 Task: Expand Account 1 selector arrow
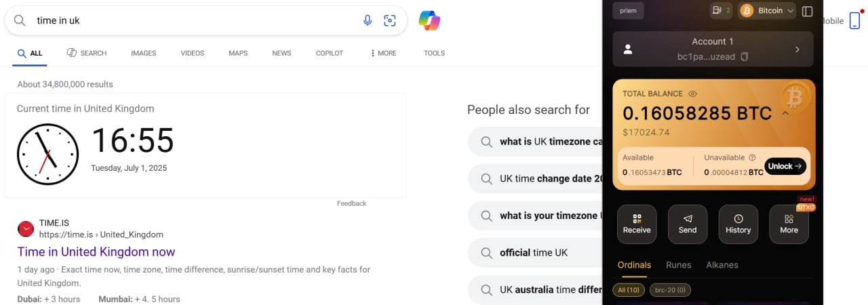[797, 49]
